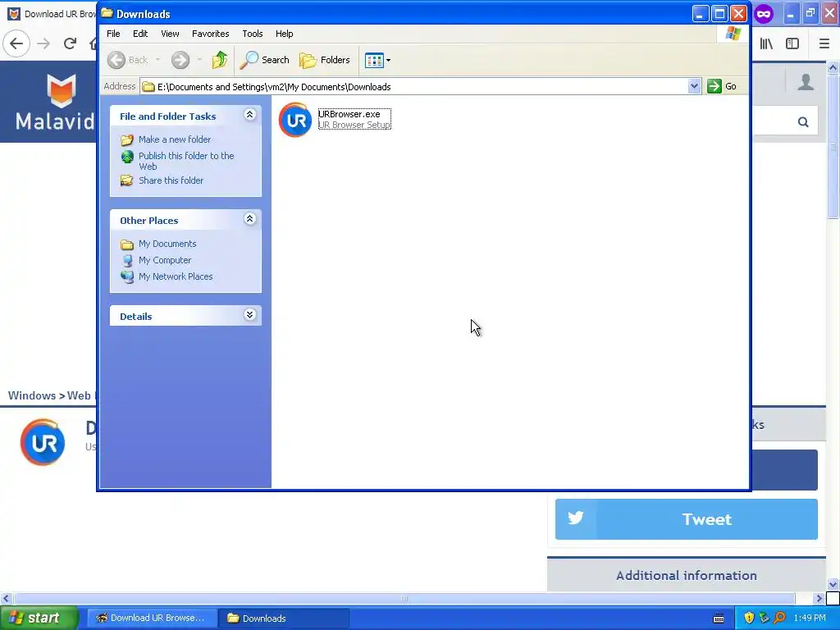Open the Edit menu
This screenshot has height=630, width=840.
pos(140,34)
